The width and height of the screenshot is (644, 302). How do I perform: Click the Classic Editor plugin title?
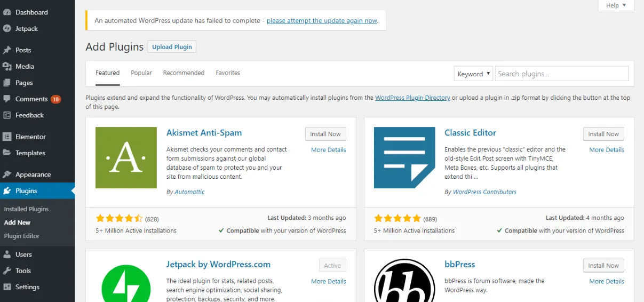470,133
